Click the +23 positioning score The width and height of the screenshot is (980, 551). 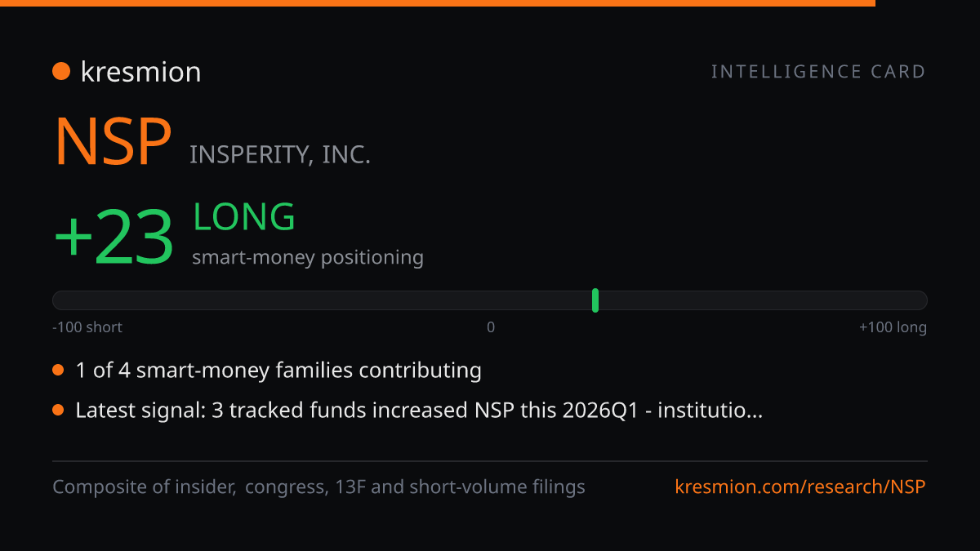[114, 237]
